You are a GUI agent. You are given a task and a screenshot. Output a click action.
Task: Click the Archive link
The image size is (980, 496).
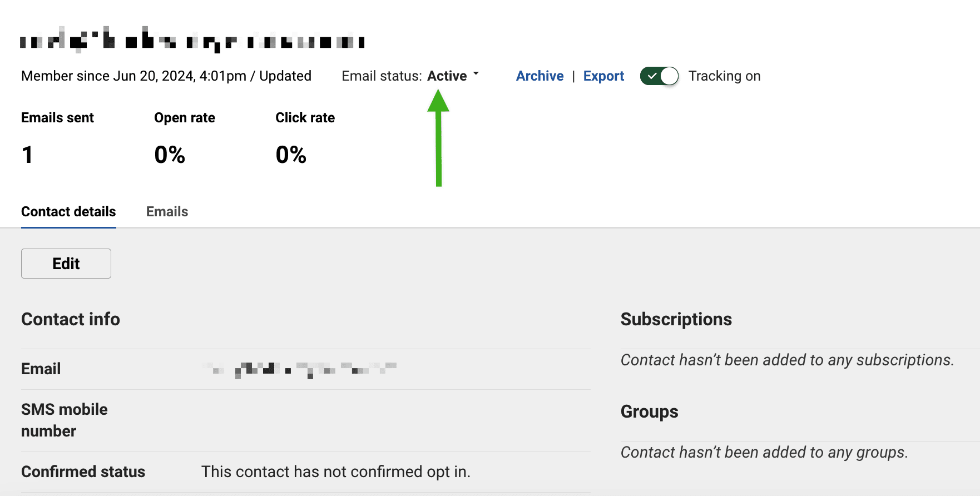point(540,76)
